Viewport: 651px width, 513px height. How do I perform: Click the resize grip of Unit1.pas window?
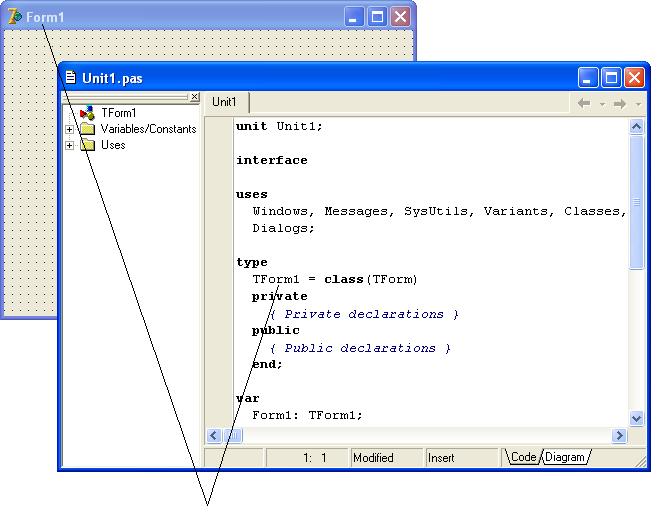641,461
